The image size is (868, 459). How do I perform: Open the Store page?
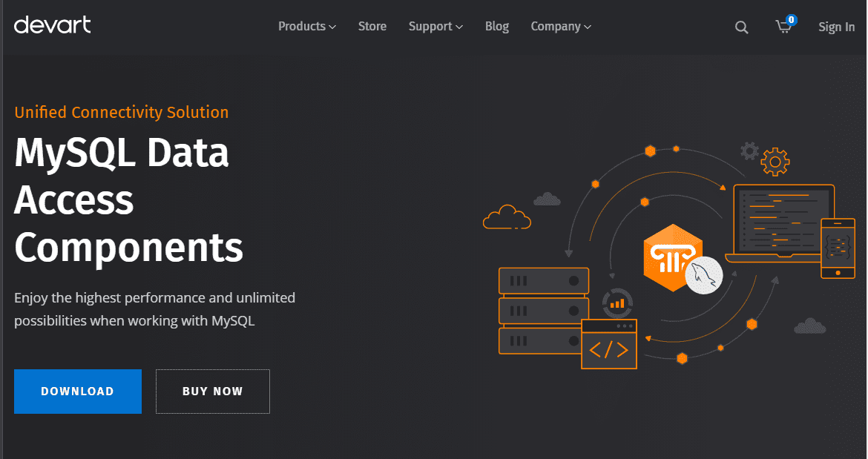372,27
